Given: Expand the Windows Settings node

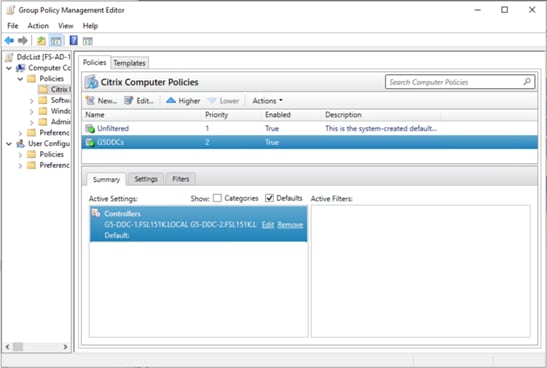Looking at the screenshot, I should click(x=31, y=112).
